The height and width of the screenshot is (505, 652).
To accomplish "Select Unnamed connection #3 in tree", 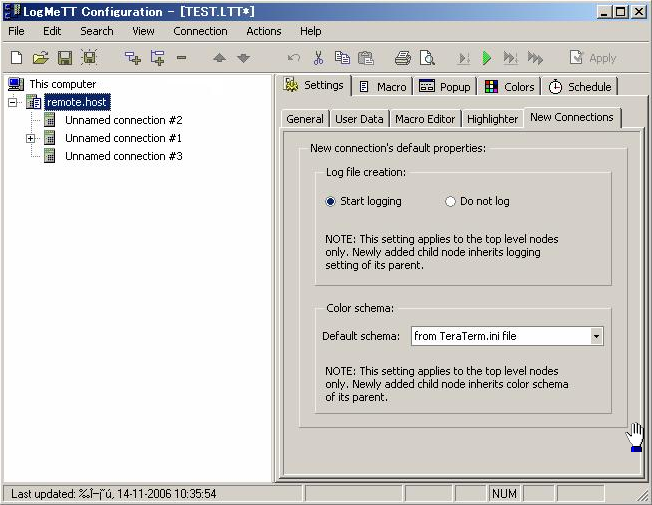I will (123, 156).
